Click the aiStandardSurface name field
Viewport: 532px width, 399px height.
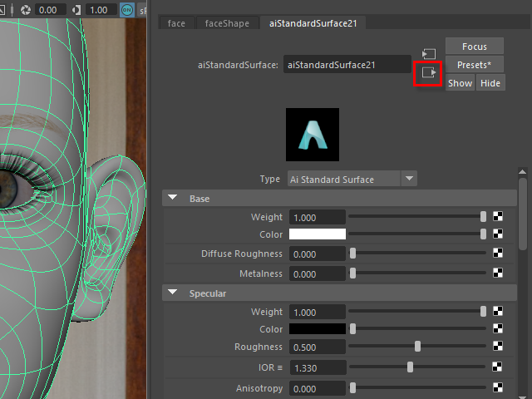(x=347, y=64)
